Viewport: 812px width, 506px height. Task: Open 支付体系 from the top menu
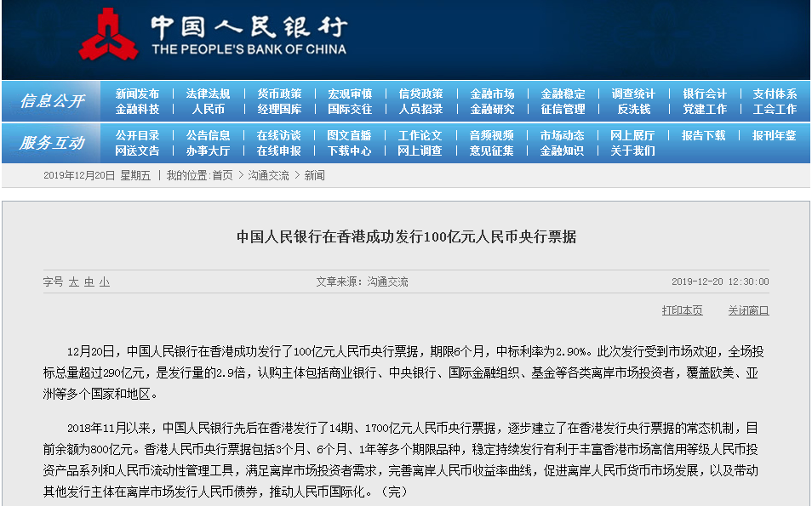pos(775,94)
